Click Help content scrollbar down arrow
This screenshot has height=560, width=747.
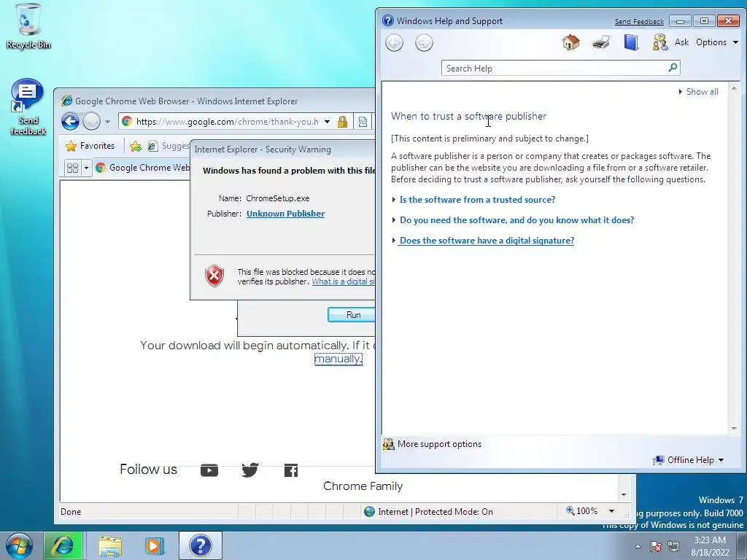pos(734,429)
